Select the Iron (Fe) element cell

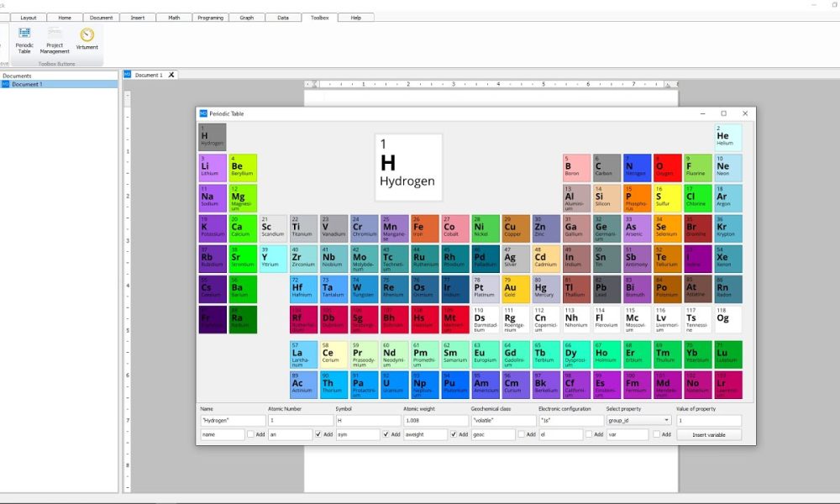425,228
